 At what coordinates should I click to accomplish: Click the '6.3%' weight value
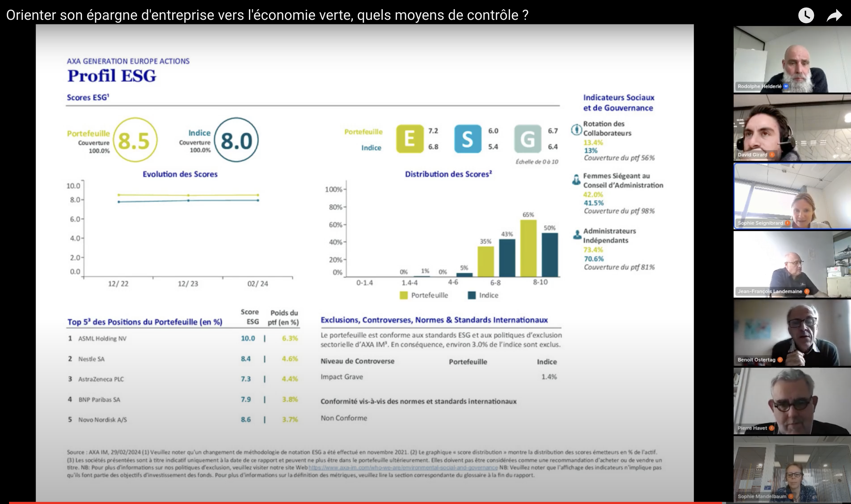(290, 338)
